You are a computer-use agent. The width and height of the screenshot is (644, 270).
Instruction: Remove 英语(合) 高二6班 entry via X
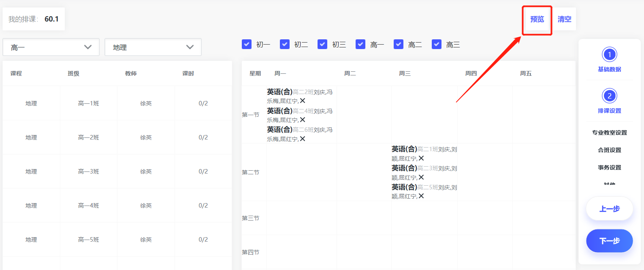coord(303,139)
